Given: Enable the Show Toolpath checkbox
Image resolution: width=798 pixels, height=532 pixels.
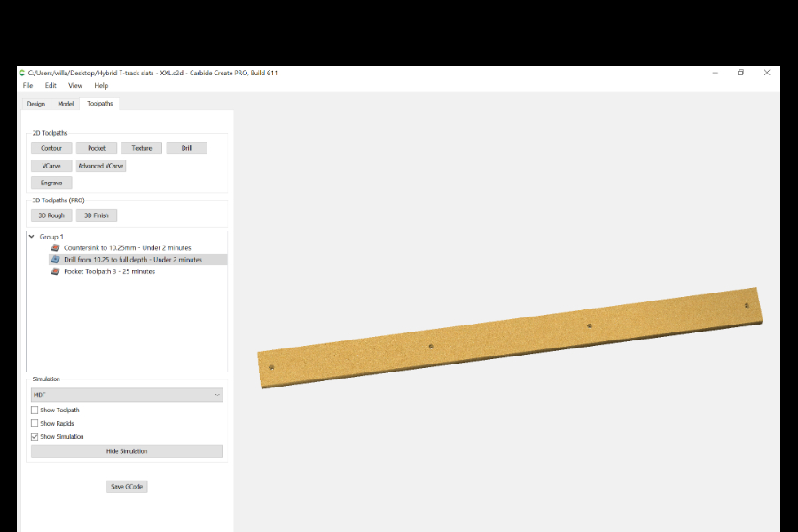Looking at the screenshot, I should pos(35,410).
